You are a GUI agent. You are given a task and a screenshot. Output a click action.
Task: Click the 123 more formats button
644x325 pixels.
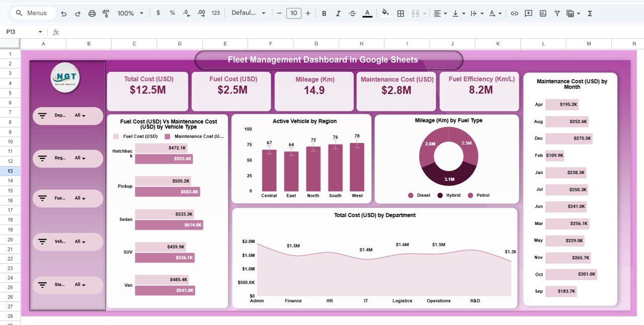click(x=215, y=13)
